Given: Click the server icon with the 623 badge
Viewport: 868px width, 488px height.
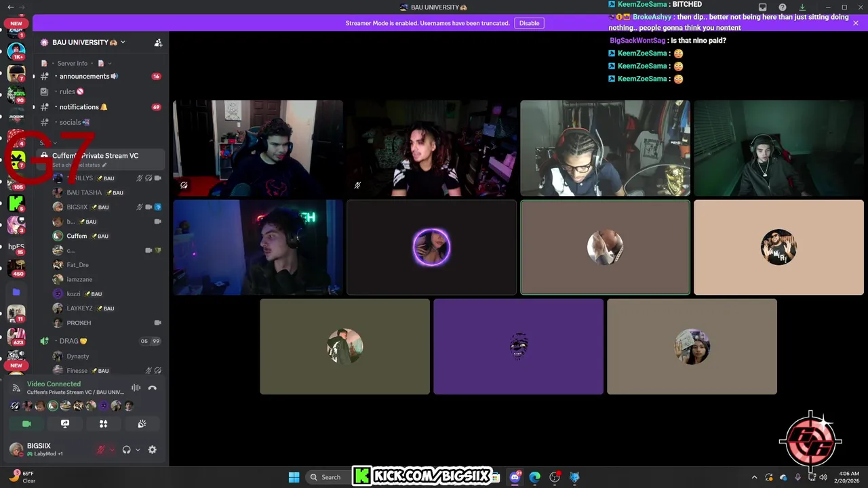Looking at the screenshot, I should coord(16,335).
